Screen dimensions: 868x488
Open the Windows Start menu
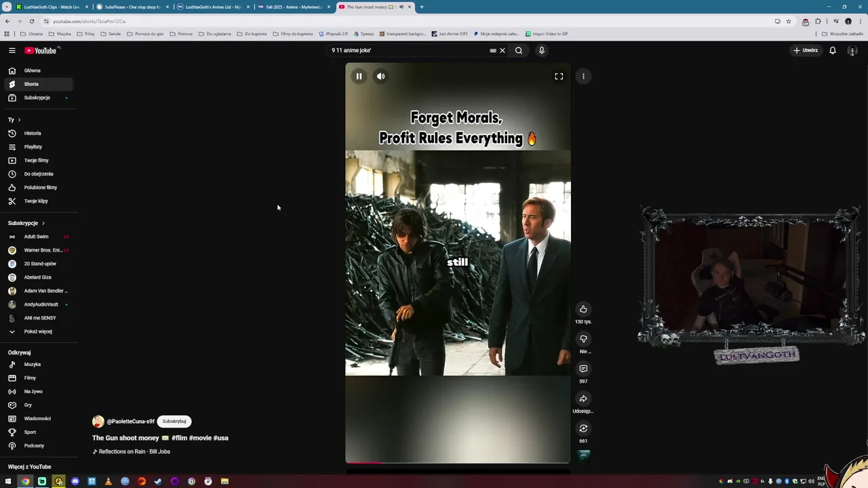[8, 481]
